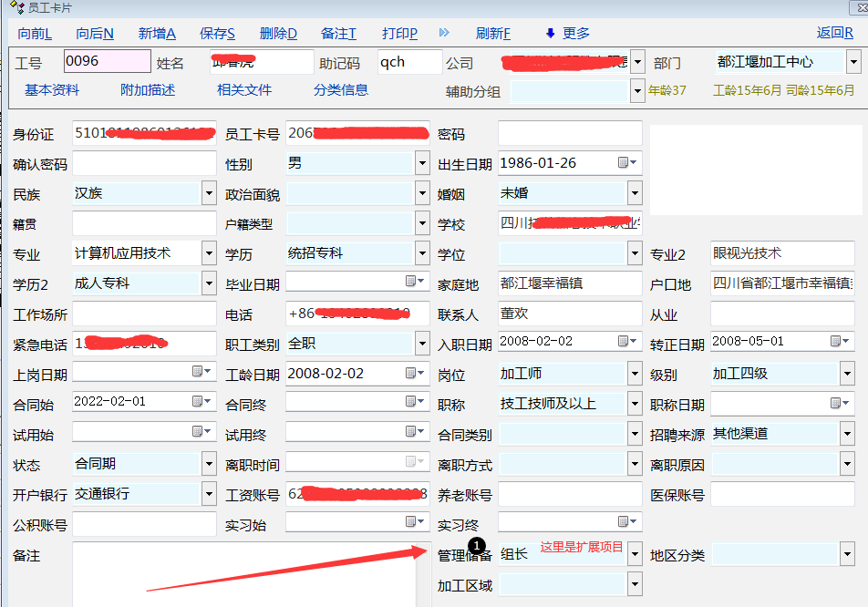868x607 pixels.
Task: Expand the 性别 dropdown
Action: pyautogui.click(x=422, y=164)
